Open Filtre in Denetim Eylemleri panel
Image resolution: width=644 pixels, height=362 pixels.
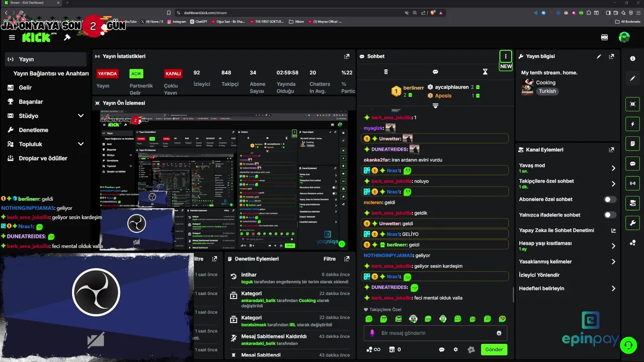pyautogui.click(x=330, y=259)
